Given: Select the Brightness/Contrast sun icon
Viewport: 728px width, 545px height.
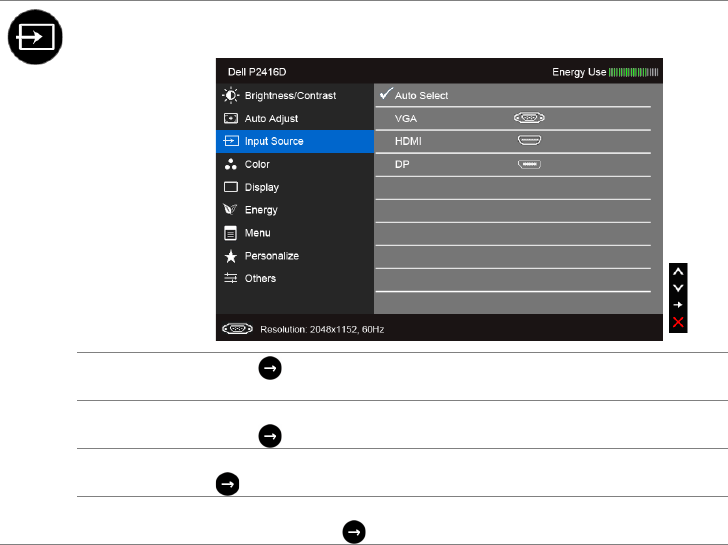Looking at the screenshot, I should pyautogui.click(x=230, y=95).
